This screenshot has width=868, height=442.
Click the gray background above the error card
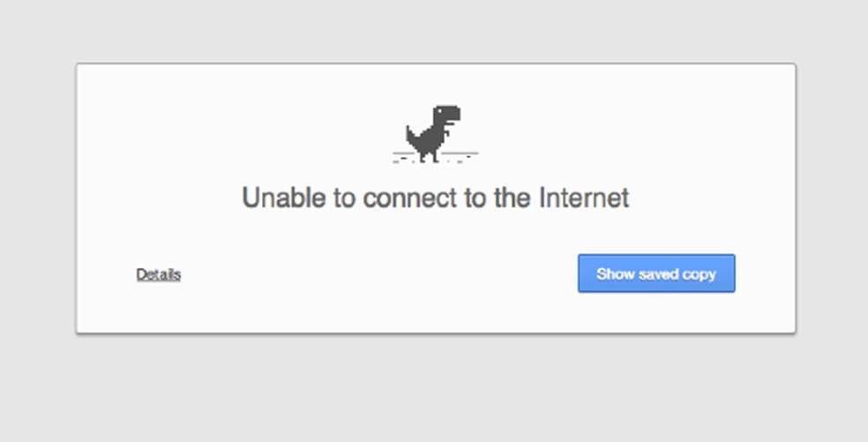[434, 31]
